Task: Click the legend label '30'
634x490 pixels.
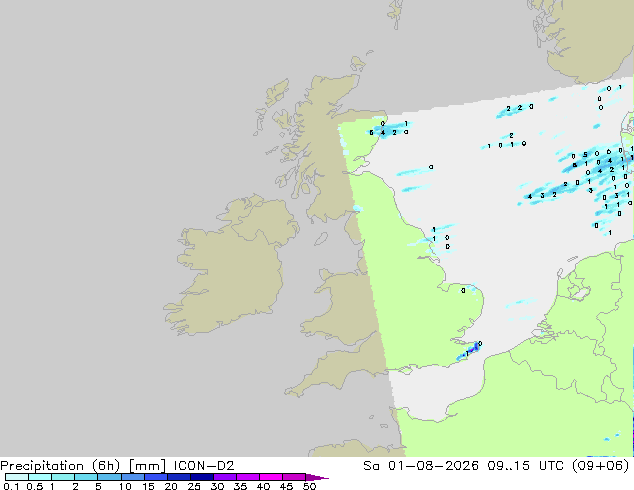Action: click(217, 486)
